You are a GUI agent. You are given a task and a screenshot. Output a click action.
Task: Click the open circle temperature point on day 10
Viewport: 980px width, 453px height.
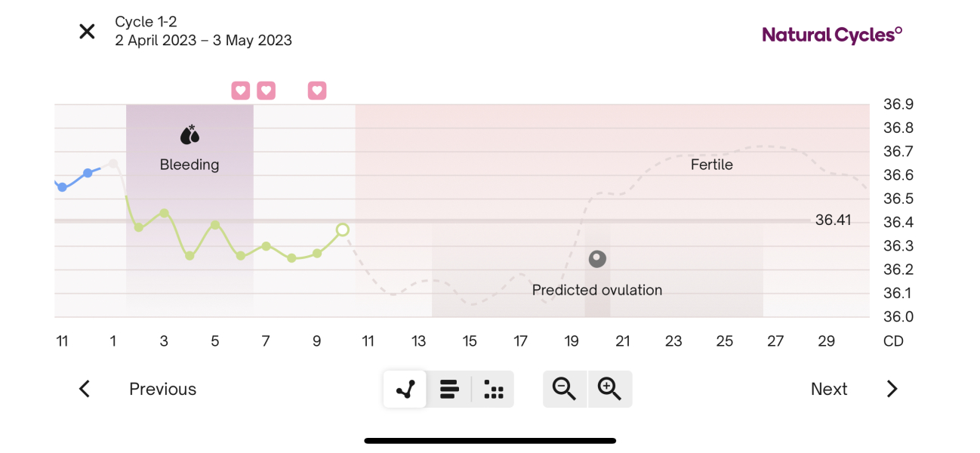pyautogui.click(x=342, y=230)
